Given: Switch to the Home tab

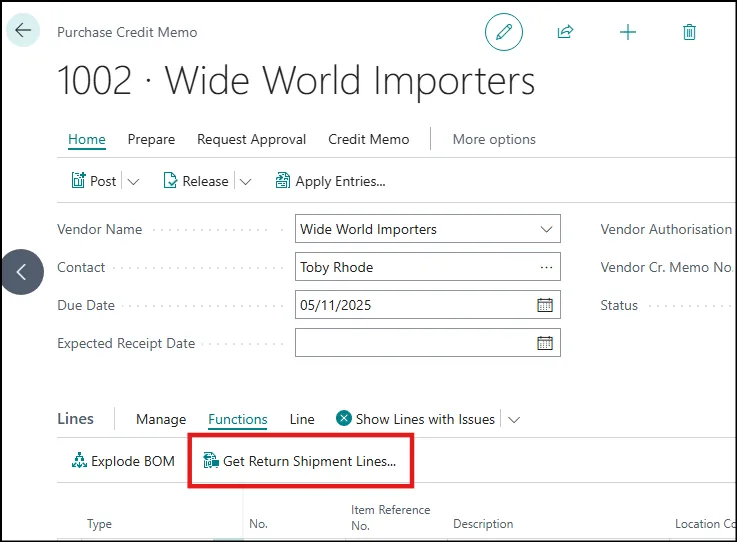Looking at the screenshot, I should pos(86,140).
